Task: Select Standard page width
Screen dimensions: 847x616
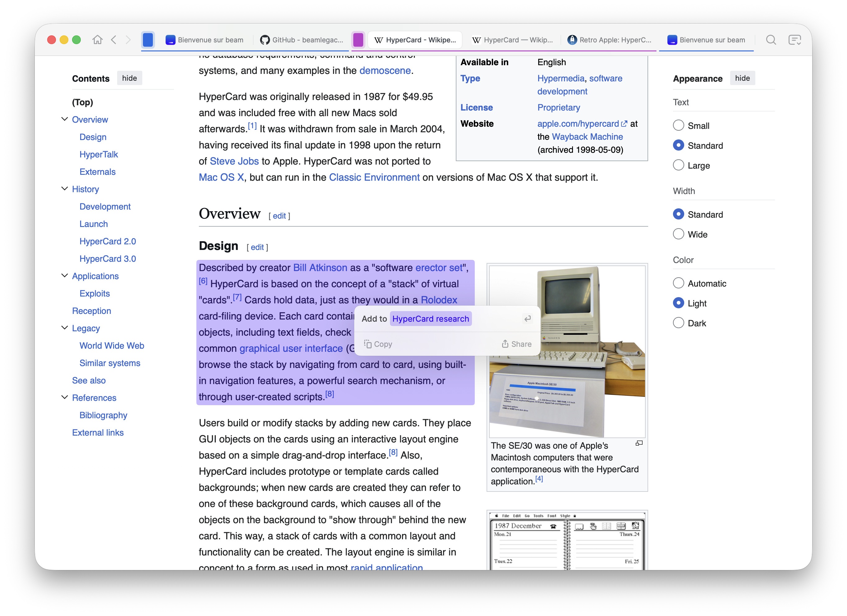Action: click(x=679, y=214)
